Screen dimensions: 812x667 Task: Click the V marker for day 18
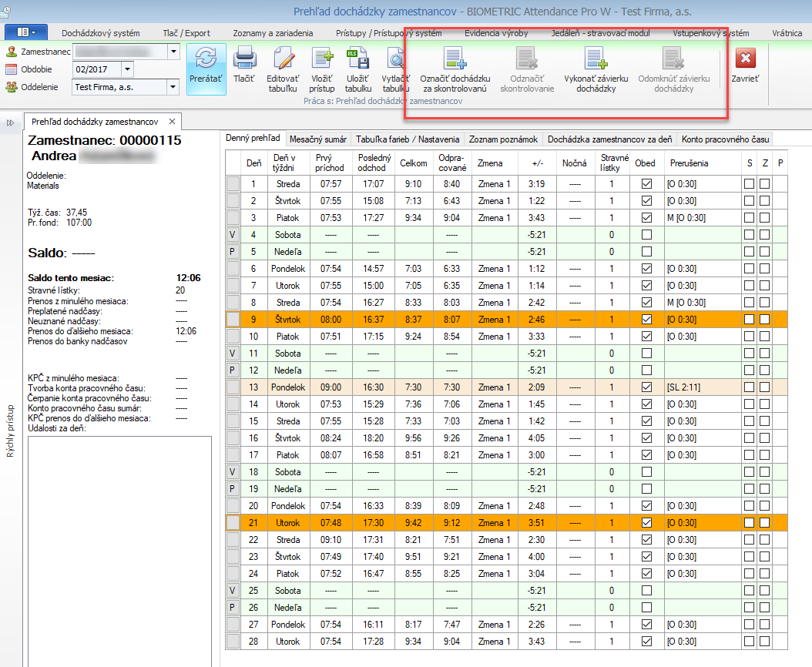click(233, 472)
